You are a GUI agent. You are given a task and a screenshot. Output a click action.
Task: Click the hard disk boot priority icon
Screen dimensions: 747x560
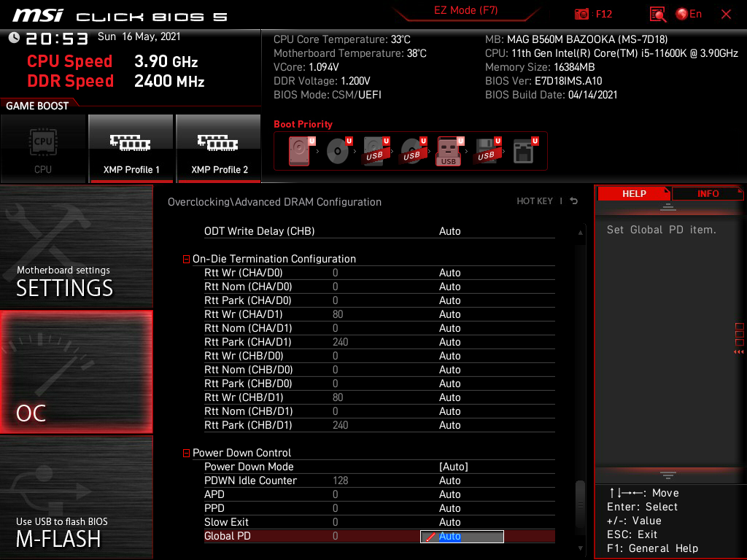(x=300, y=151)
